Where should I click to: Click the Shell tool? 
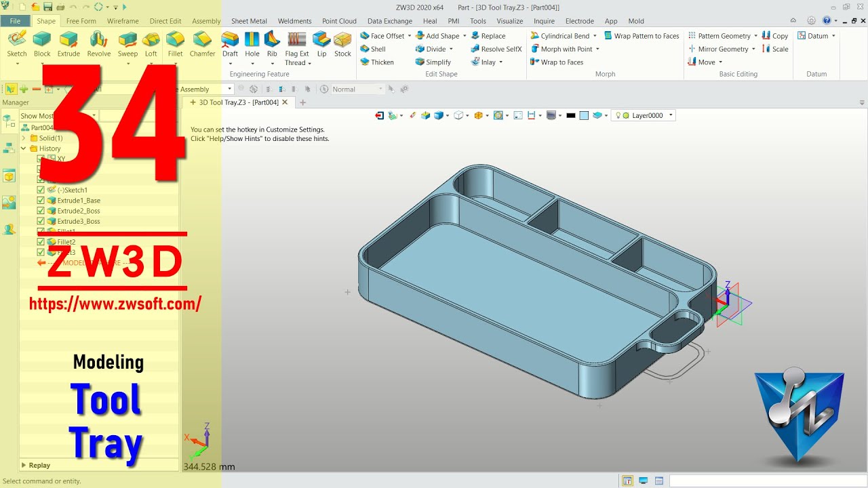pyautogui.click(x=372, y=49)
